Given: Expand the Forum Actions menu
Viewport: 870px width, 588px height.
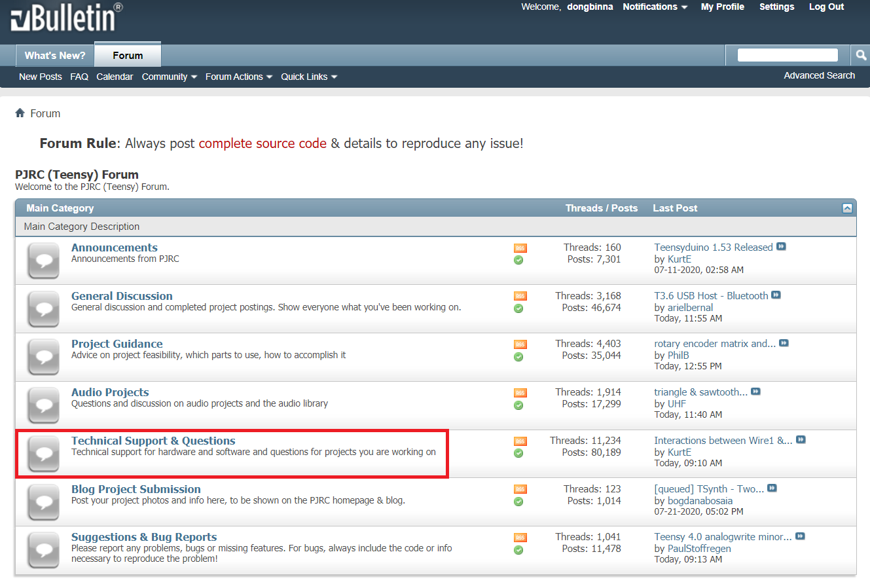Looking at the screenshot, I should (x=239, y=77).
